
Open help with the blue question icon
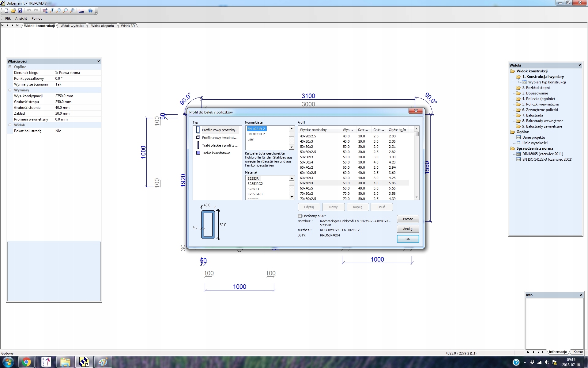point(90,11)
